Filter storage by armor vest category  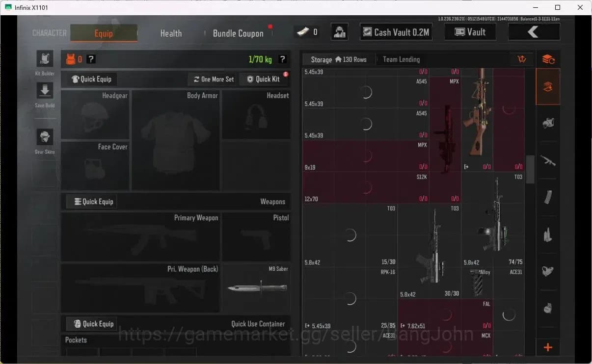548,123
